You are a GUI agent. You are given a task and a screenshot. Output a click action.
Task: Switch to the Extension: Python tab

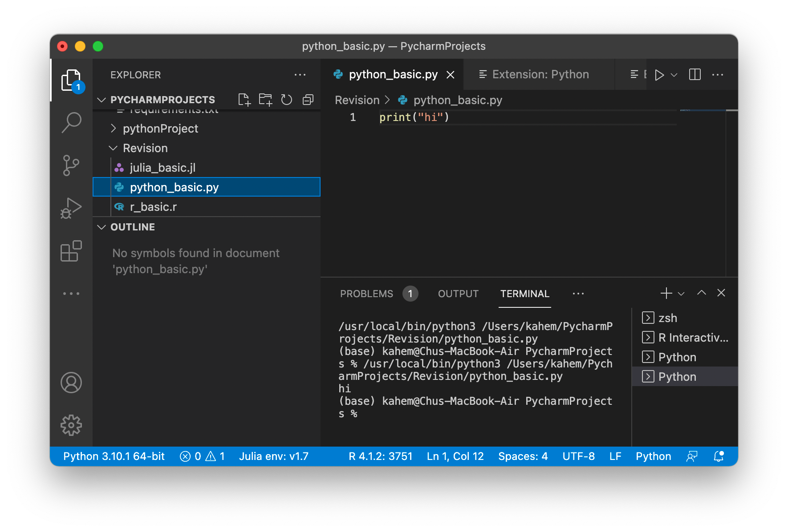coord(540,75)
